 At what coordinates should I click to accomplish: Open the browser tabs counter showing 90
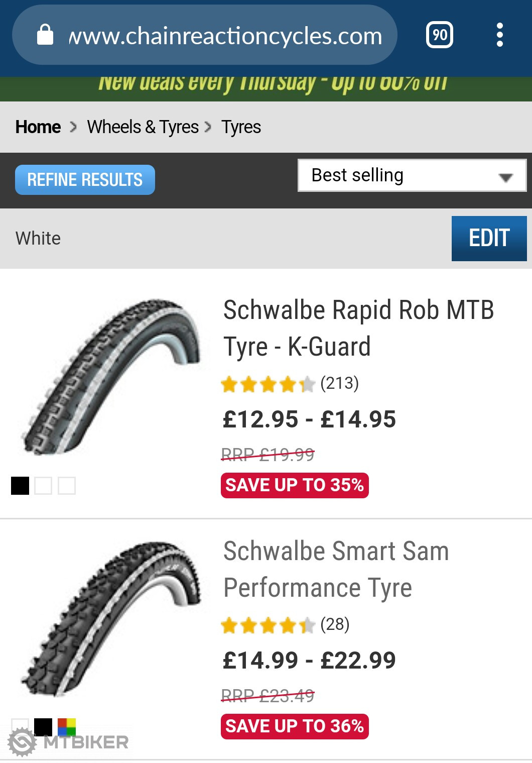pyautogui.click(x=440, y=35)
